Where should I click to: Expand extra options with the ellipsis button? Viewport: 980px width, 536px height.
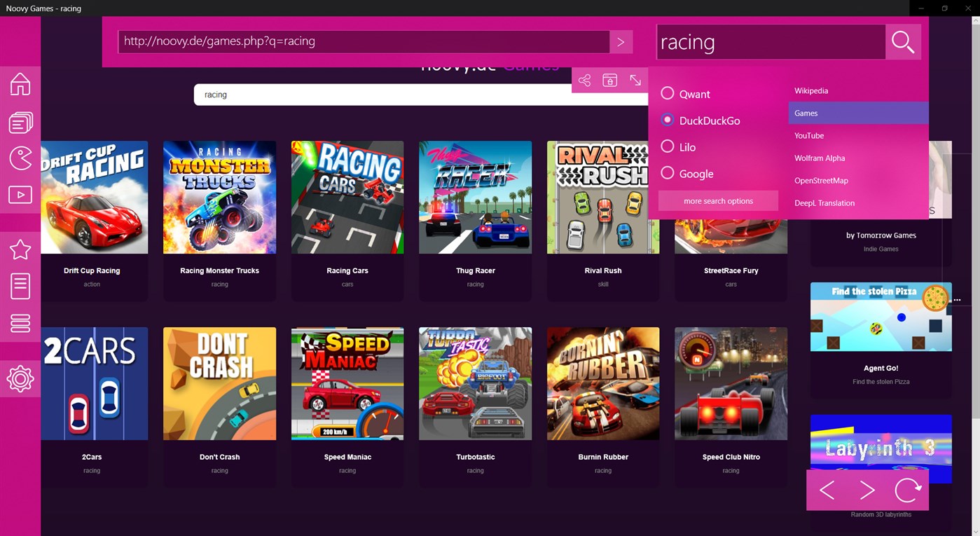(x=958, y=298)
